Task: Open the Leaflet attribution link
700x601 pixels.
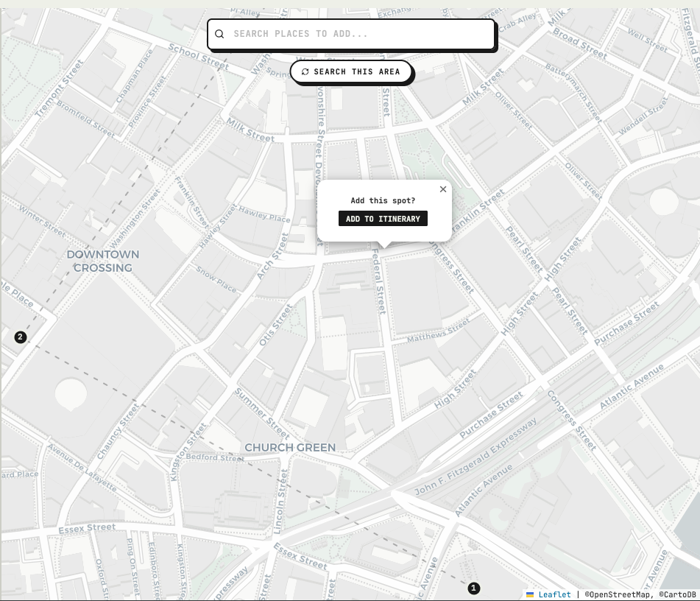Action: click(x=554, y=594)
